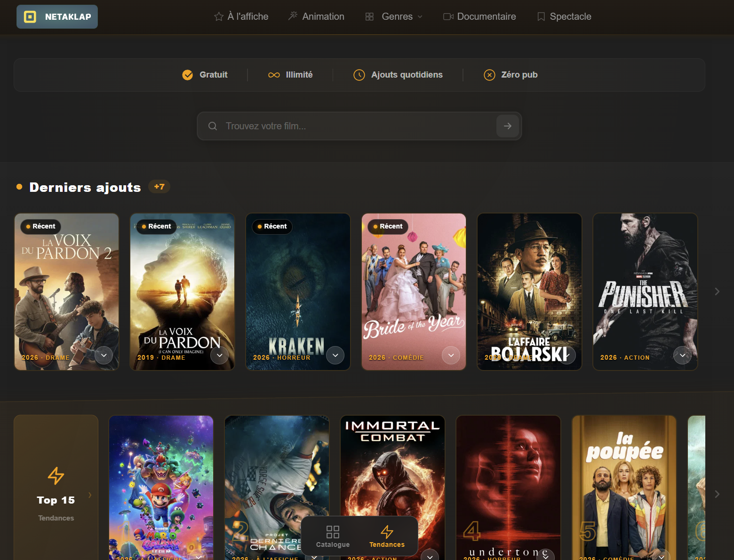Image resolution: width=734 pixels, height=560 pixels.
Task: Expand details for La Voix du Pardon 2
Action: pos(104,355)
